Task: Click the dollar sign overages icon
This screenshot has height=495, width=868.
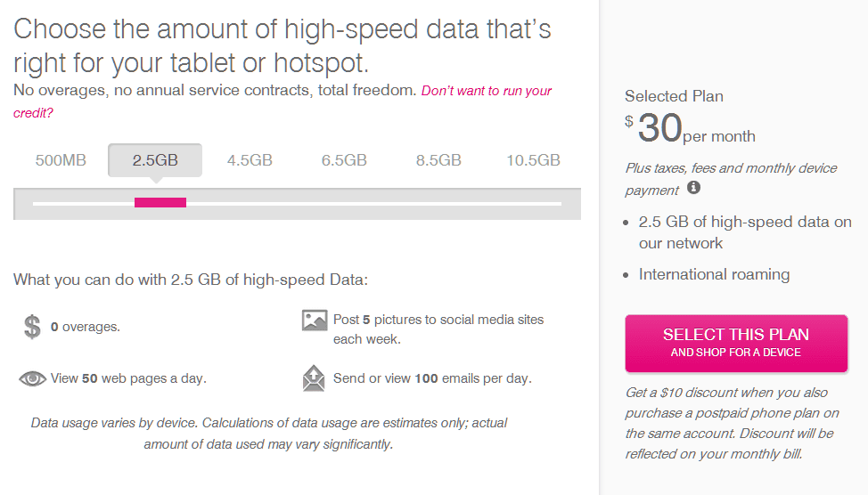Action: 32,327
